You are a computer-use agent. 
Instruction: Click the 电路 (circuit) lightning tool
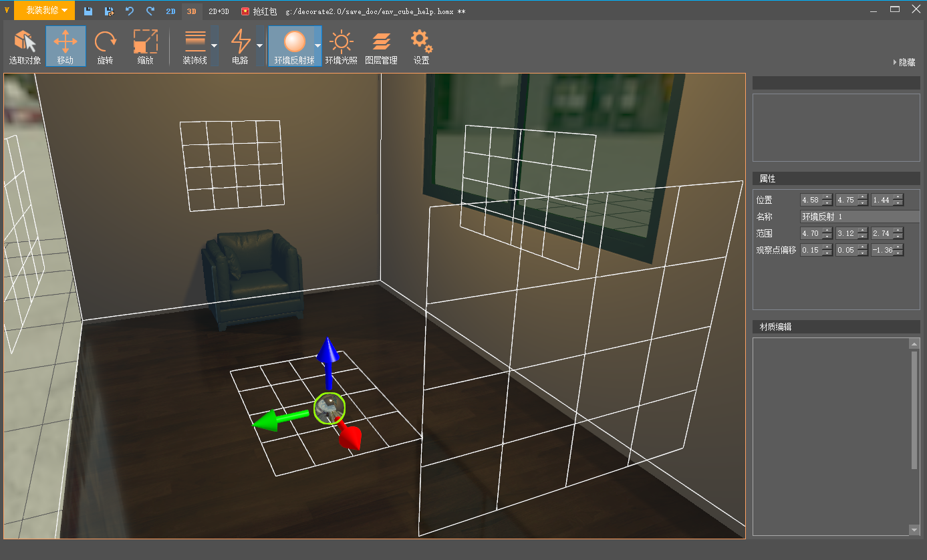click(240, 46)
